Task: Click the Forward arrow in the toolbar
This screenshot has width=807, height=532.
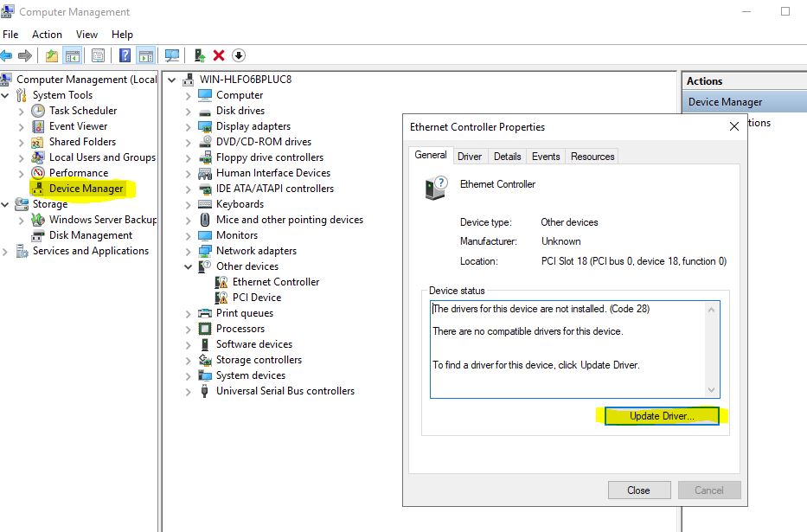Action: [24, 55]
